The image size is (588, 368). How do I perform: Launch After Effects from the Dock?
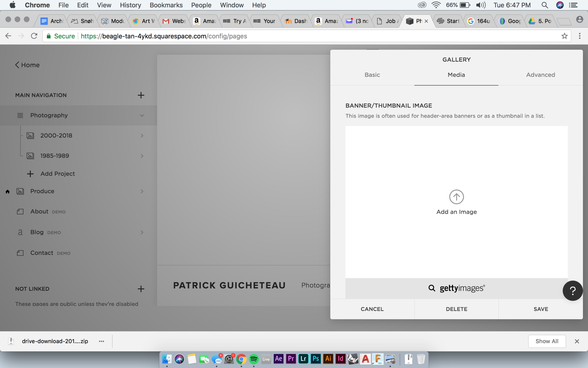(278, 359)
